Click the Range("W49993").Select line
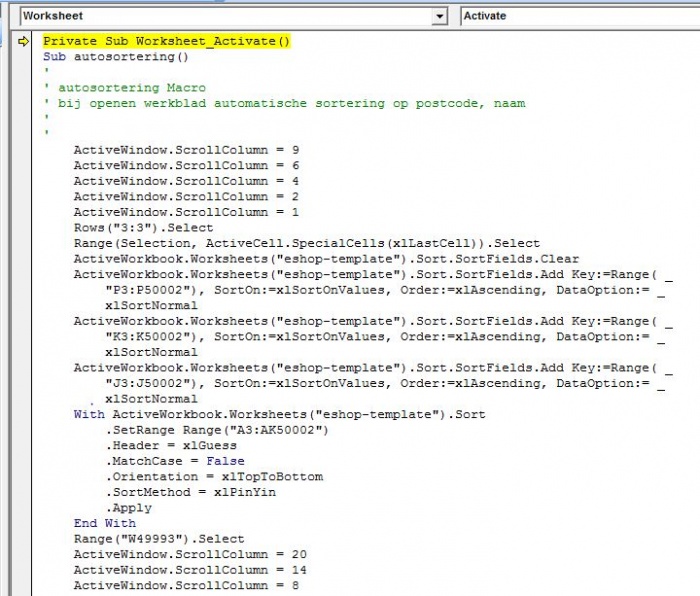700x596 pixels. 159,539
